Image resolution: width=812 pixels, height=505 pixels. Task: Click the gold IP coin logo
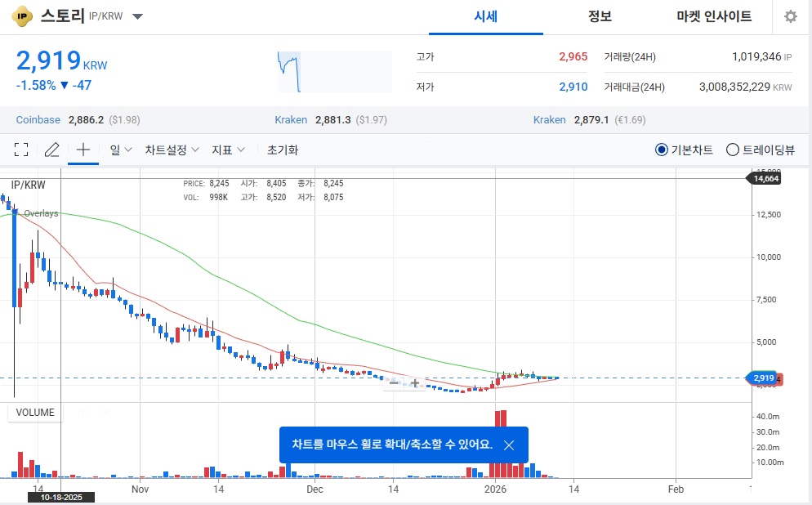pos(23,16)
